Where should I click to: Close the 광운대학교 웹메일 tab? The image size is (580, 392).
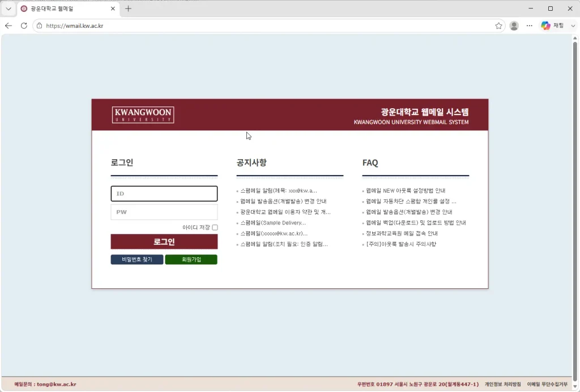[x=113, y=8]
